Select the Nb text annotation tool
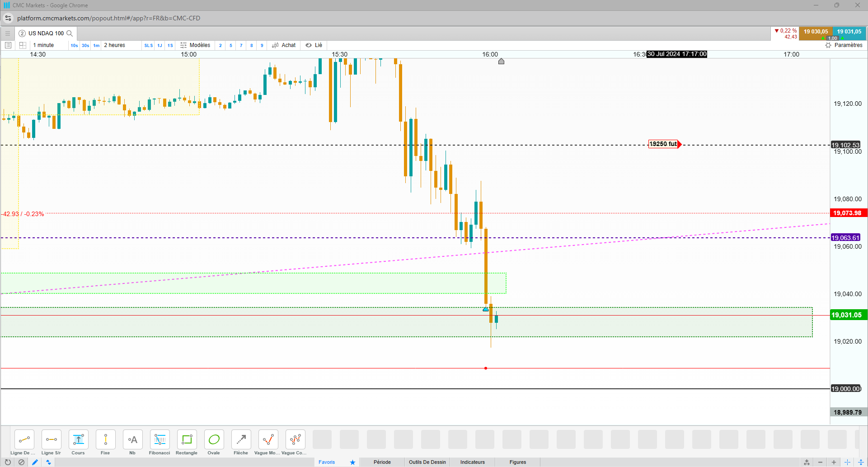Screen dimensions: 868x467 click(132, 440)
